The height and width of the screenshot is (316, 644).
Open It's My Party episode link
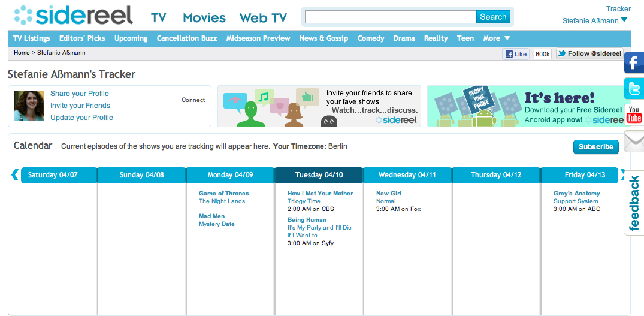click(319, 231)
